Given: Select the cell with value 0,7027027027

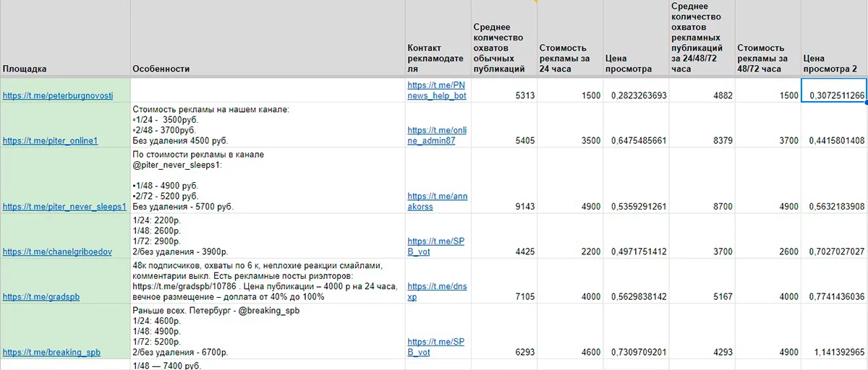Looking at the screenshot, I should [x=834, y=236].
